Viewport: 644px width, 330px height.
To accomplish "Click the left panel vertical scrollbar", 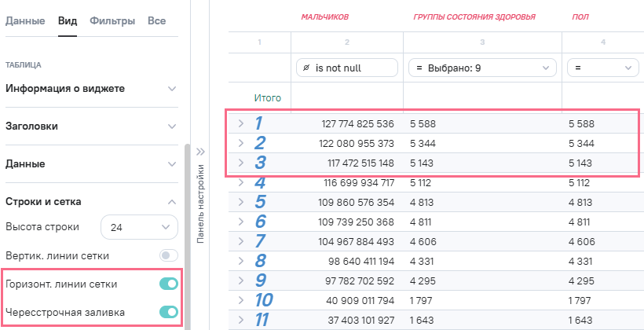I will point(186,236).
